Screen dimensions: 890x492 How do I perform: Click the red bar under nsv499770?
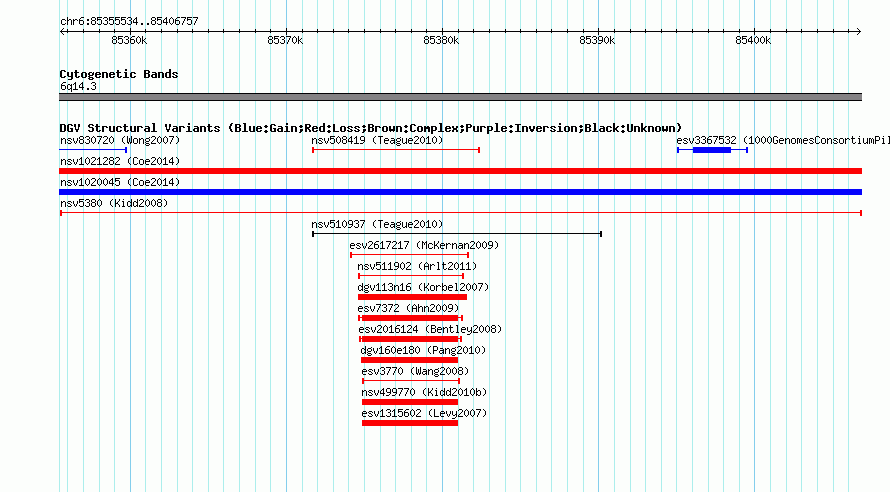click(410, 402)
